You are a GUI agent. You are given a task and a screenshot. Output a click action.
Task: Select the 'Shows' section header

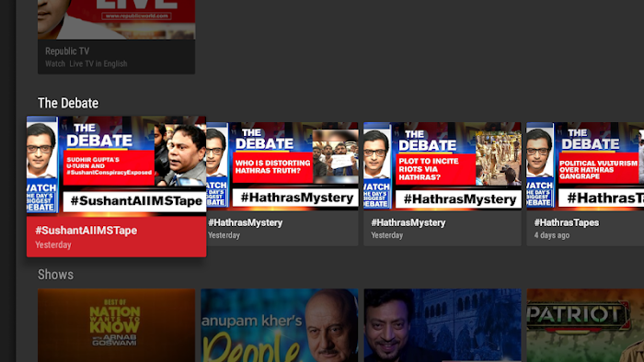55,275
